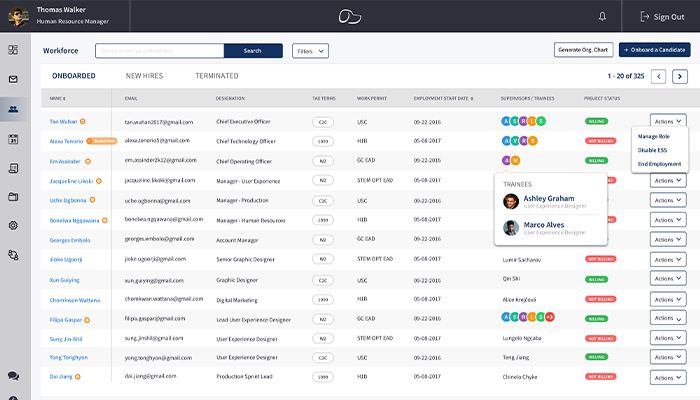Screen dimensions: 700x400
Task: Click the Generate Org. Chart button
Action: point(582,50)
